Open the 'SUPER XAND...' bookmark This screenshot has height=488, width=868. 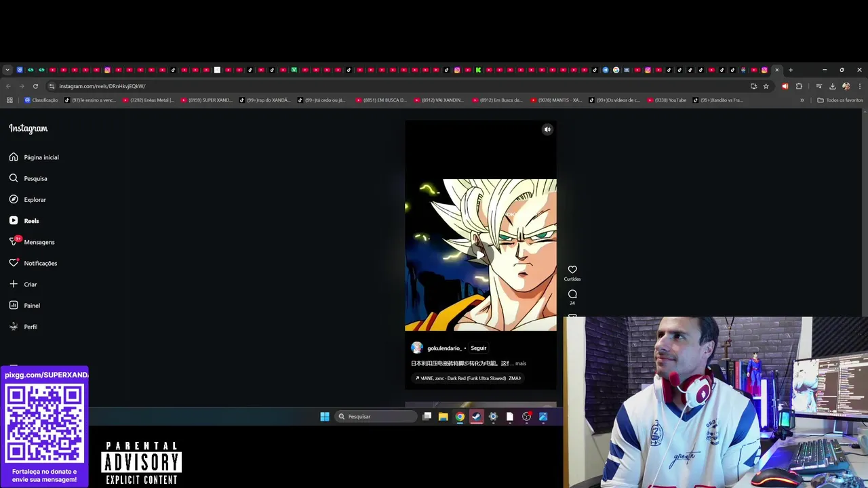tap(207, 100)
